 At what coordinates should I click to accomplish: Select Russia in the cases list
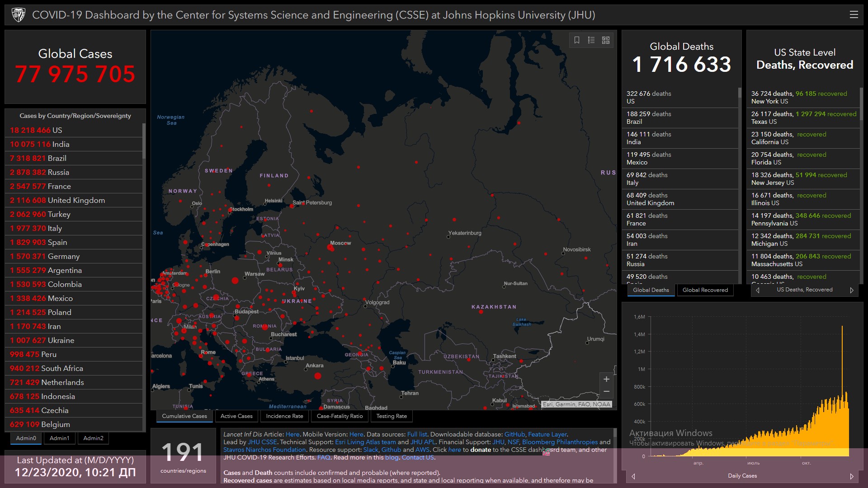point(59,172)
